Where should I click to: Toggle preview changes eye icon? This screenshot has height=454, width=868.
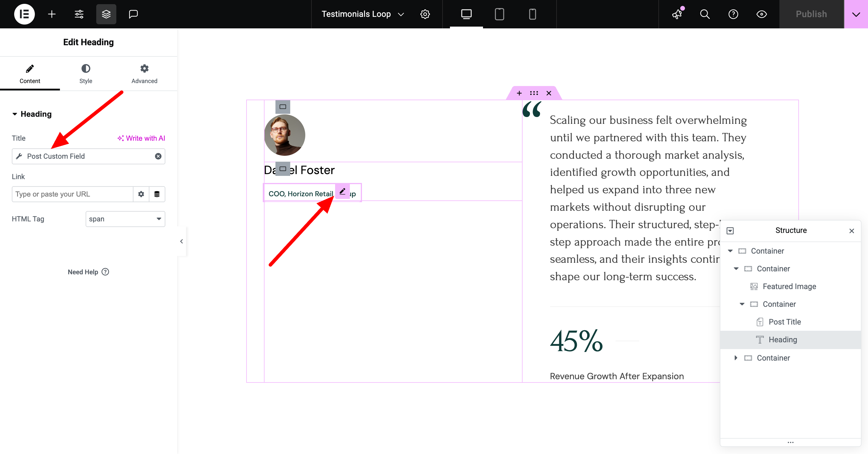(761, 14)
